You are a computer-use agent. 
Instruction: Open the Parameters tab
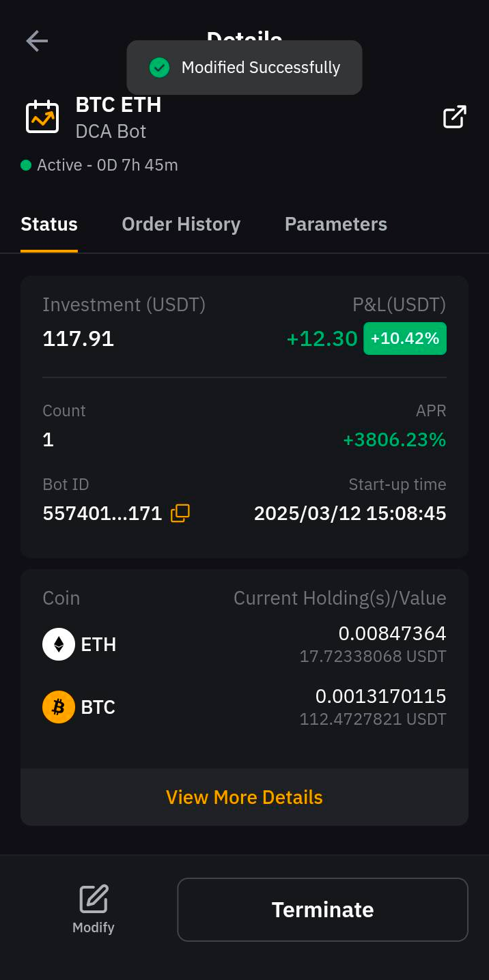point(336,225)
